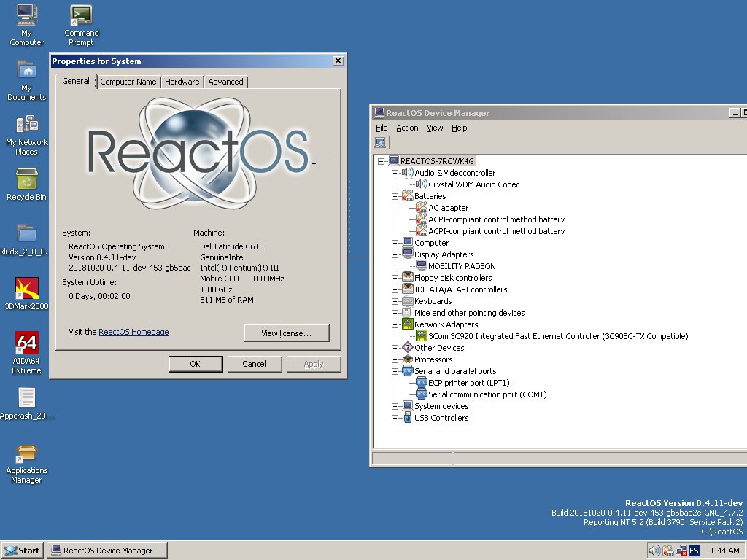The height and width of the screenshot is (560, 747).
Task: Click ReactOS Device Manager taskbar button
Action: [108, 551]
